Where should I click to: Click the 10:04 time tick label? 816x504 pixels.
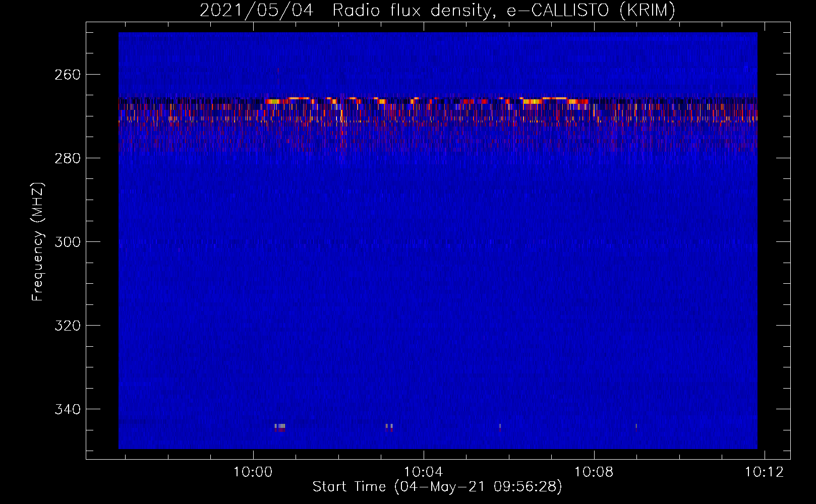coord(424,472)
